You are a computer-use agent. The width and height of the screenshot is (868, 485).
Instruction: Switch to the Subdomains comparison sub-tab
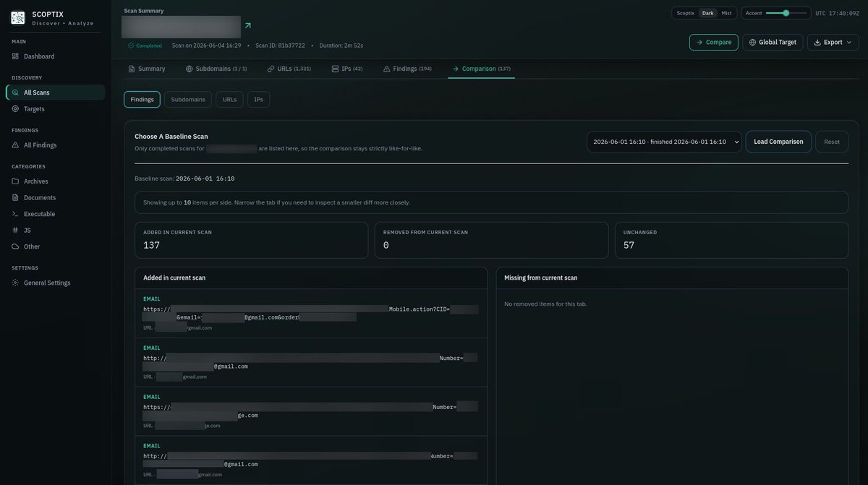pos(188,99)
